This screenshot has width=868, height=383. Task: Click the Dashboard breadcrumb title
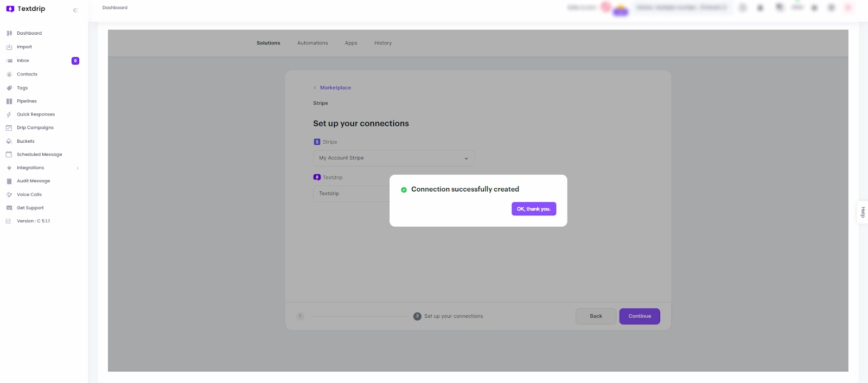(x=115, y=8)
